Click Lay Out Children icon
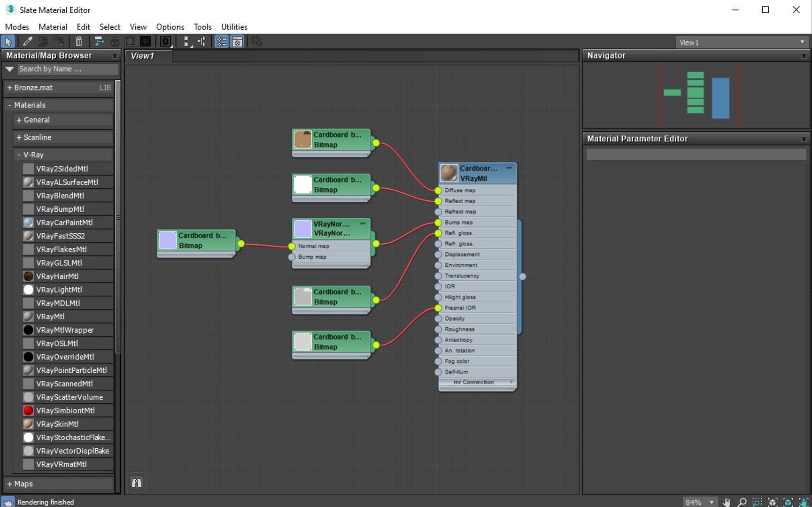The height and width of the screenshot is (507, 812). click(x=201, y=42)
